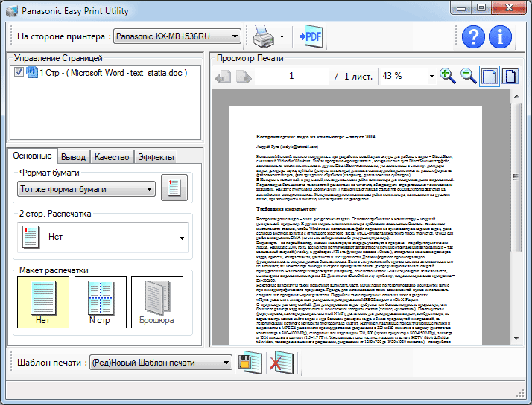Select the Нет print layout option

(43, 302)
